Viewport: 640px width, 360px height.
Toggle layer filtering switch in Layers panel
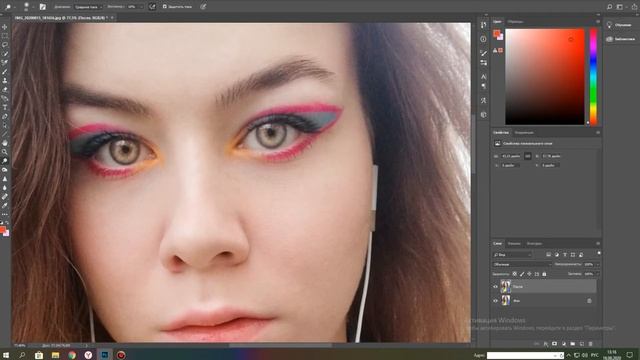tap(599, 253)
